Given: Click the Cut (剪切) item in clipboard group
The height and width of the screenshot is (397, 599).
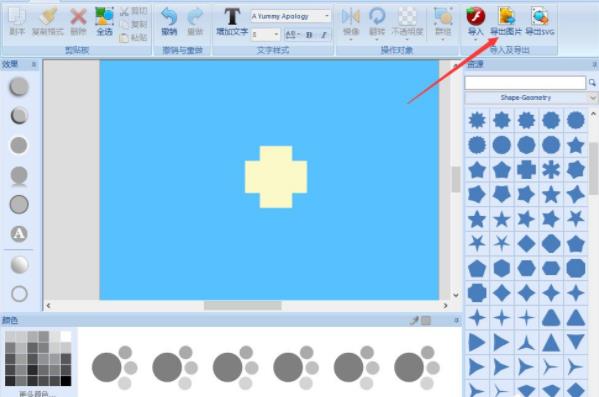Looking at the screenshot, I should click(133, 11).
